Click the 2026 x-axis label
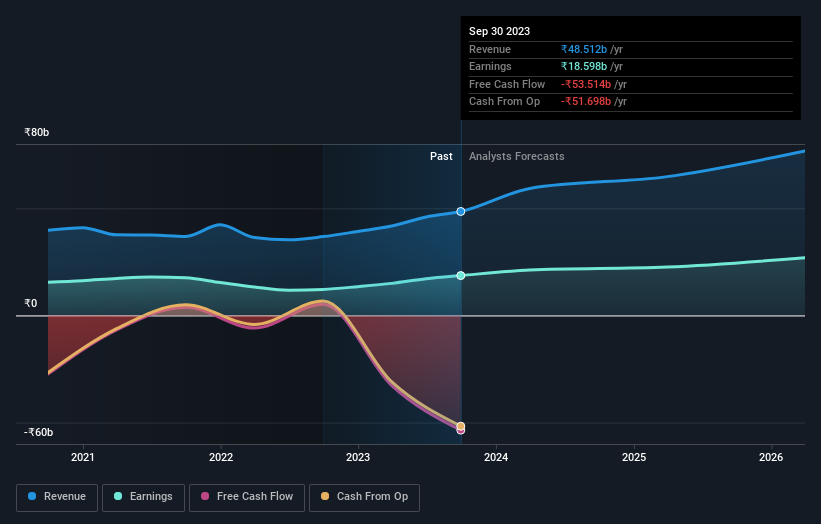The height and width of the screenshot is (524, 821). [771, 457]
